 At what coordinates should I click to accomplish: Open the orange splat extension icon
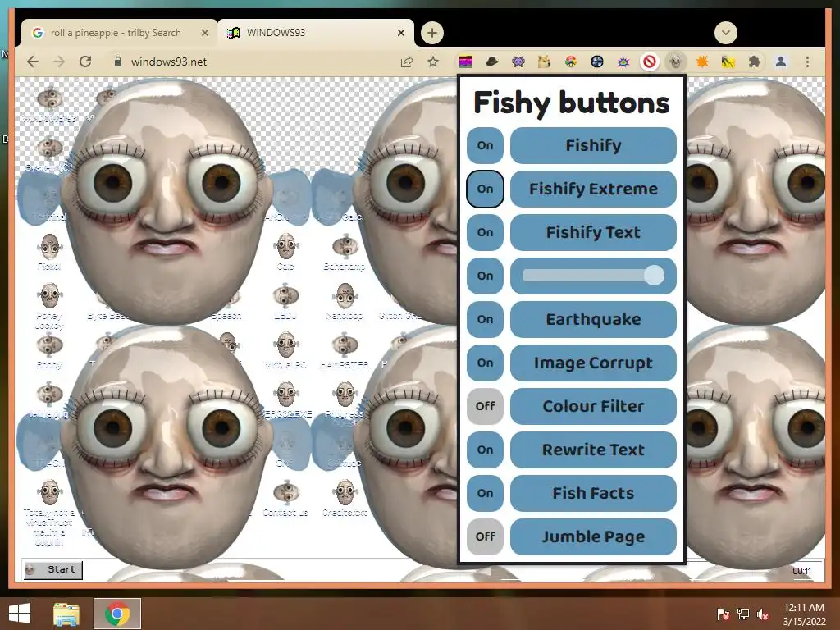702,62
